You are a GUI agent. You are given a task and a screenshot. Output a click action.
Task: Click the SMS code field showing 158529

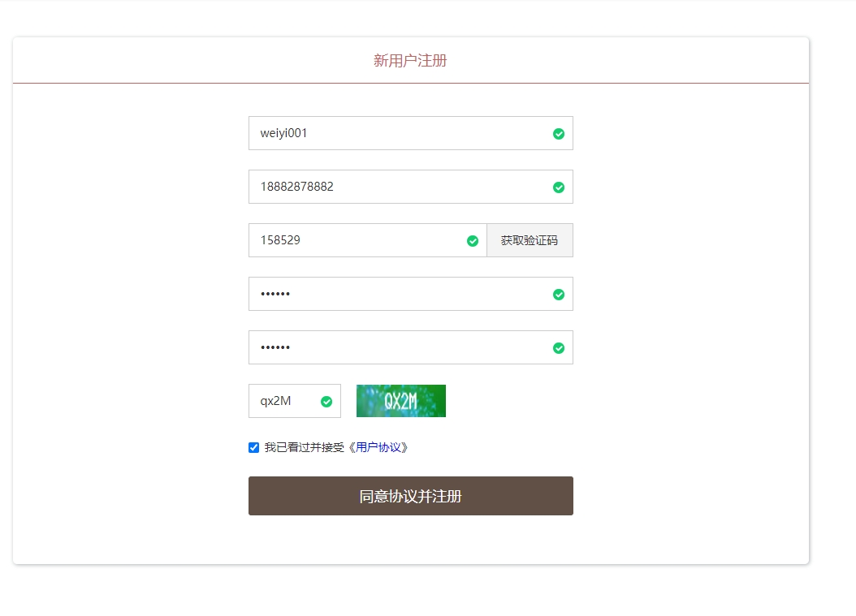(367, 240)
